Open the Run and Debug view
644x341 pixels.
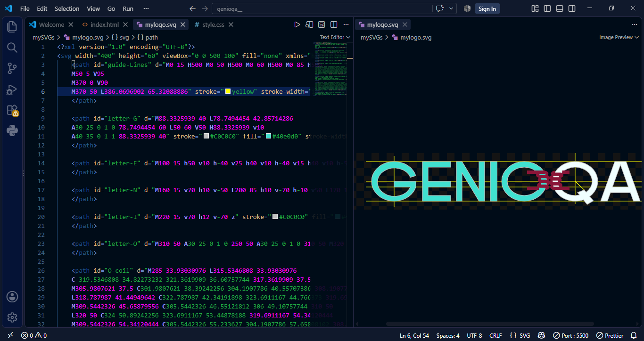pyautogui.click(x=12, y=89)
